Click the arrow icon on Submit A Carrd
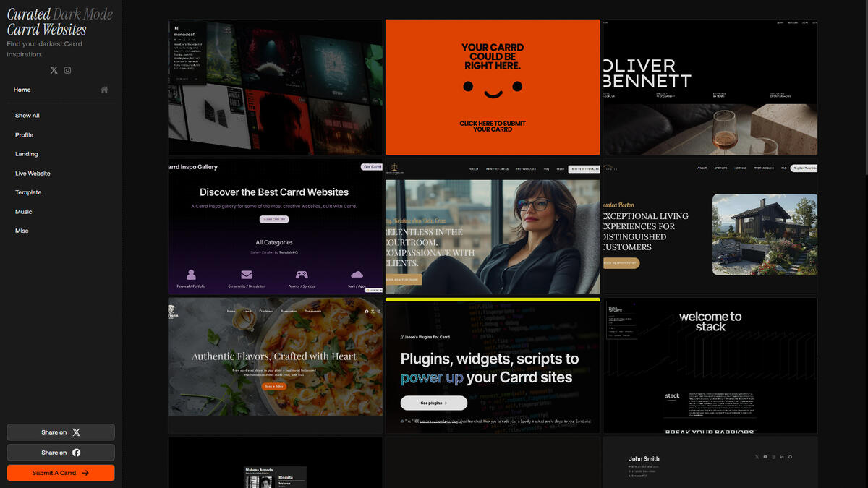868x488 pixels. click(85, 473)
